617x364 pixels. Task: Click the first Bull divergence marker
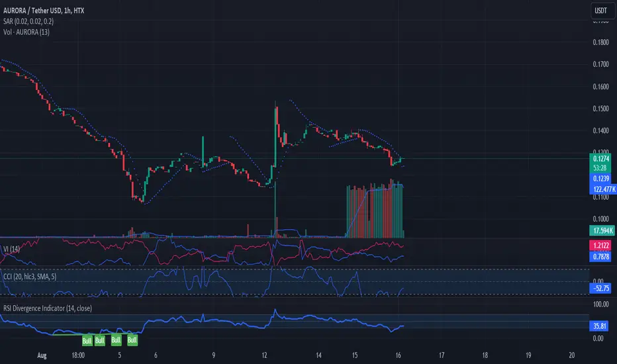pyautogui.click(x=87, y=341)
